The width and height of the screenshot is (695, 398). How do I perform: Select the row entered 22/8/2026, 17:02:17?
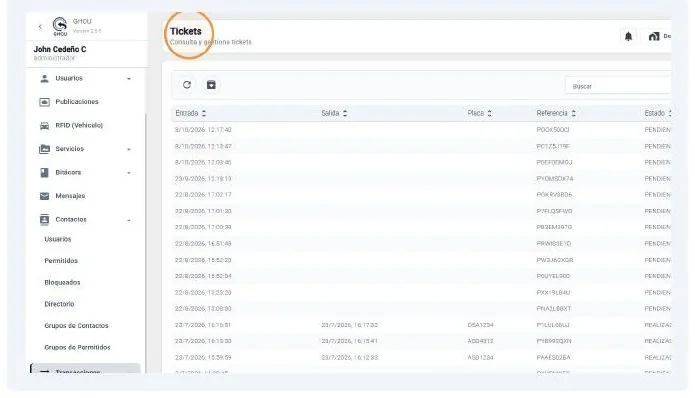[421, 195]
